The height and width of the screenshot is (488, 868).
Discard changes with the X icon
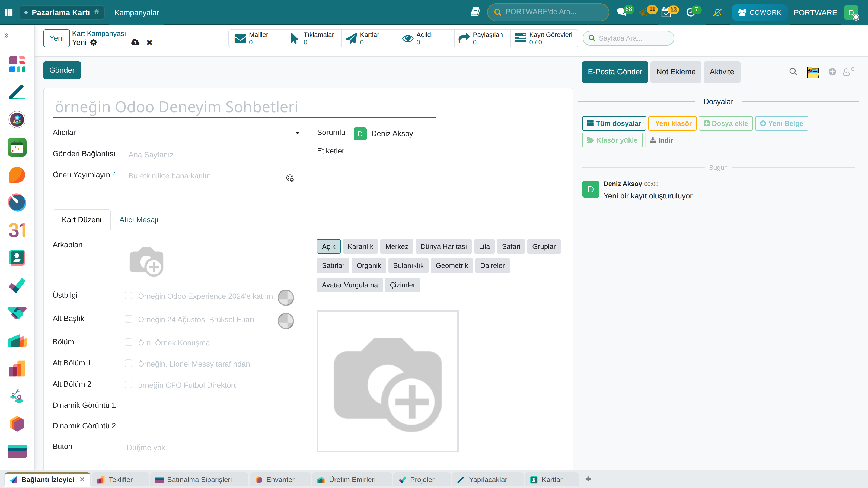pyautogui.click(x=150, y=43)
